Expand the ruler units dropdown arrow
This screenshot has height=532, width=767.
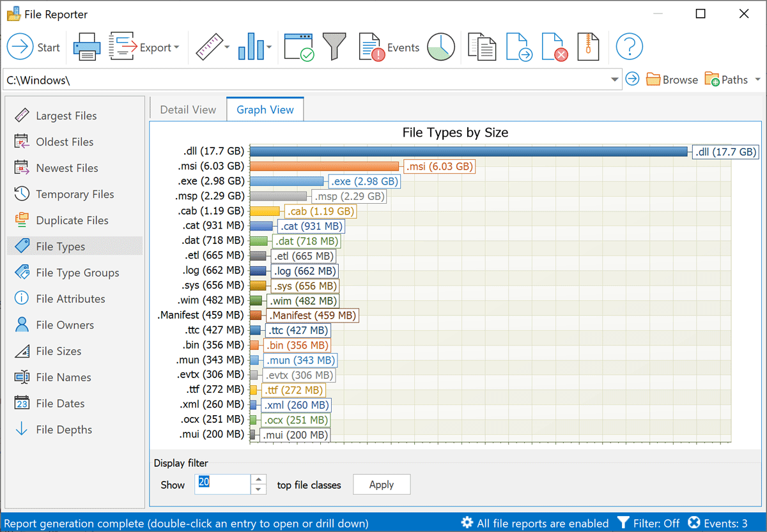pos(227,47)
